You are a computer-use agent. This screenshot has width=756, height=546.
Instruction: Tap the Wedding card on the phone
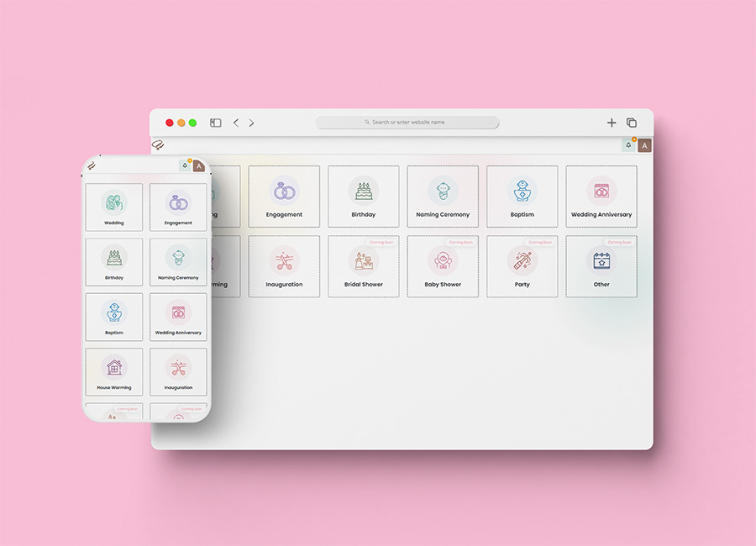[114, 207]
